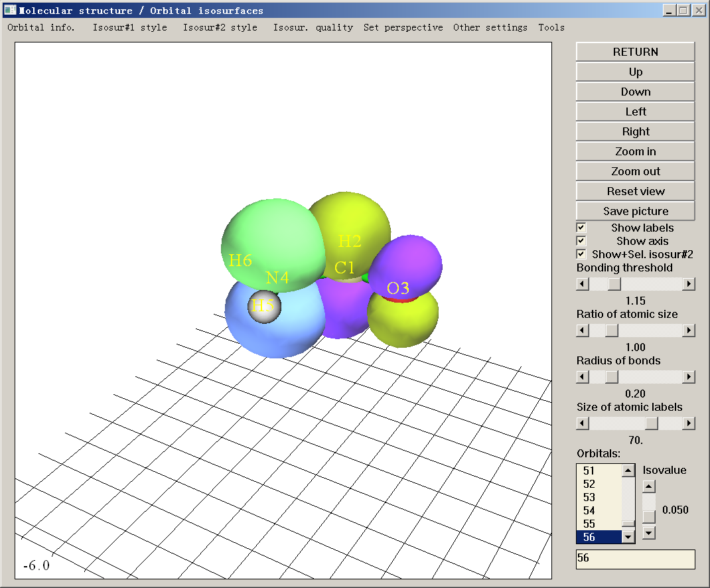This screenshot has height=588, width=710.
Task: Select orbital 51 in list
Action: click(x=599, y=471)
